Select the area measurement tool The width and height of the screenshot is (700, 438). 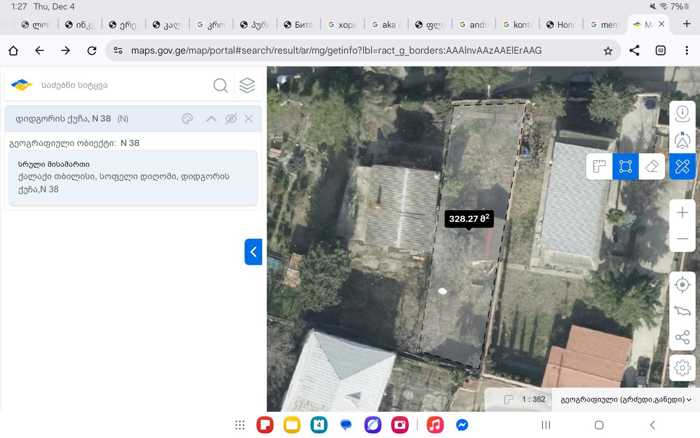click(x=625, y=167)
